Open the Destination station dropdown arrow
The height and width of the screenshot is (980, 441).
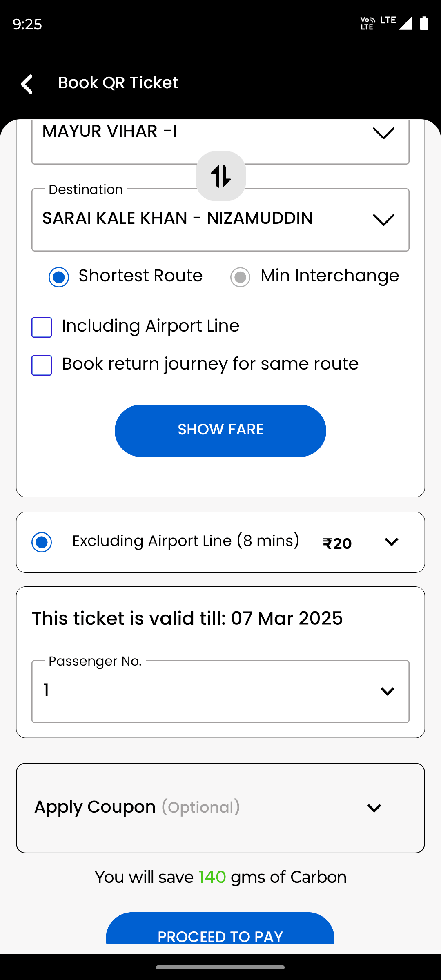point(383,220)
